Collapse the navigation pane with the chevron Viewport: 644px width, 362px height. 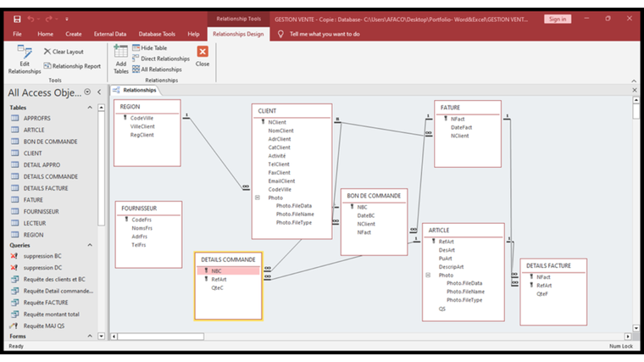point(100,92)
